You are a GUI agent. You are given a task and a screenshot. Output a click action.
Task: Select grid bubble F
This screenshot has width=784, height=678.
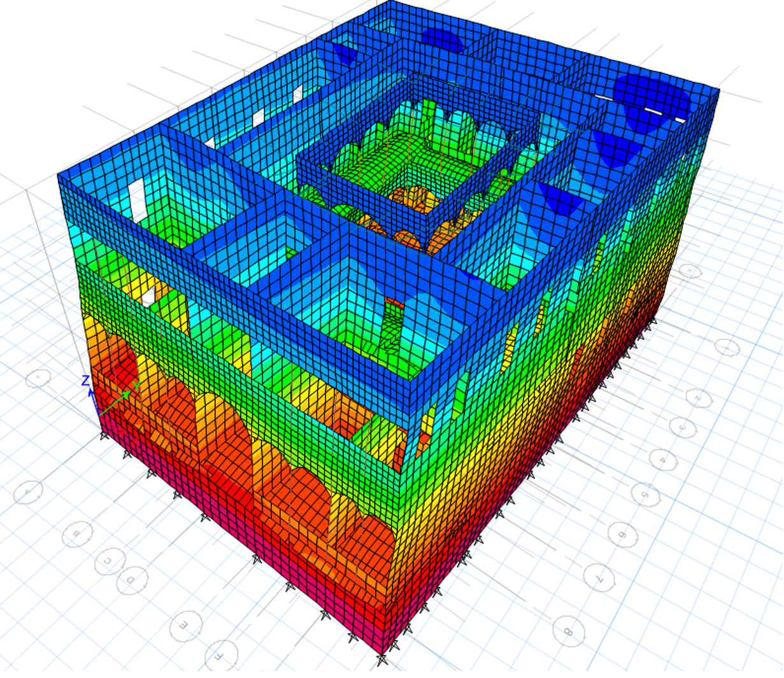click(x=221, y=656)
